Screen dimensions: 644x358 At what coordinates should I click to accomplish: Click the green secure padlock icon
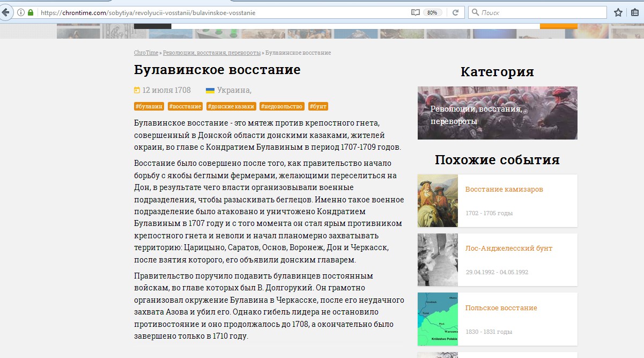pyautogui.click(x=31, y=12)
